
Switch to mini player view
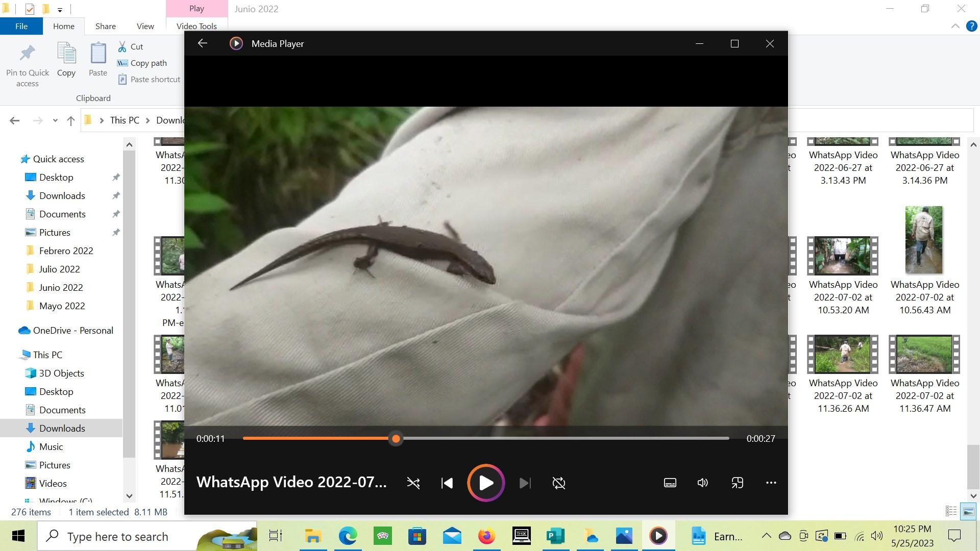point(737,483)
